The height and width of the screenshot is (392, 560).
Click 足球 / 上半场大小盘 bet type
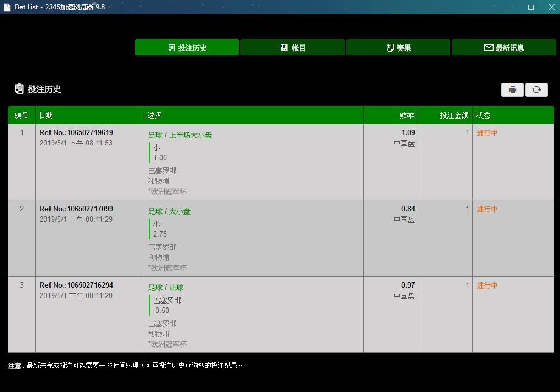pyautogui.click(x=180, y=135)
